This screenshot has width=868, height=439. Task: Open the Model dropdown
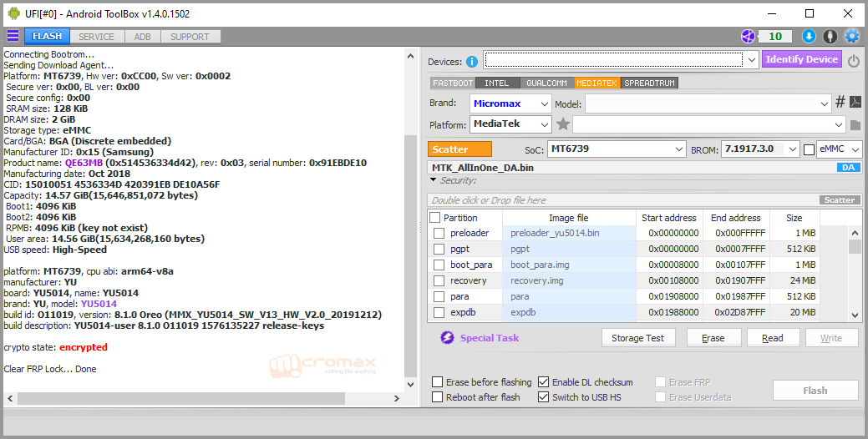point(825,104)
